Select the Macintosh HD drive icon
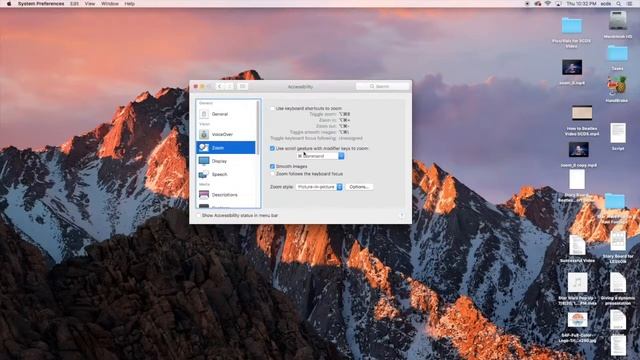 click(618, 21)
